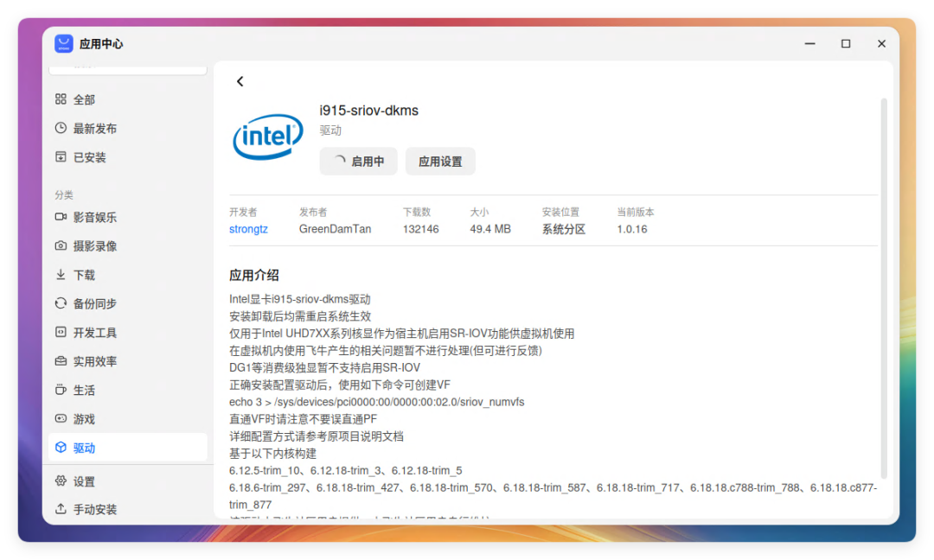934x560 pixels.
Task: Click the 游戏 gamepad icon
Action: [x=61, y=418]
